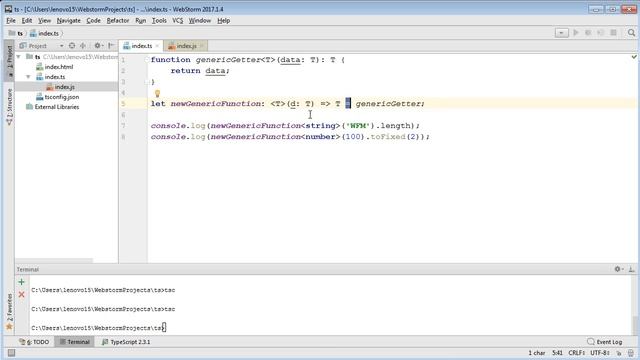Image resolution: width=640 pixels, height=360 pixels.
Task: Collapse the index.ts tree node
Action: click(x=28, y=77)
